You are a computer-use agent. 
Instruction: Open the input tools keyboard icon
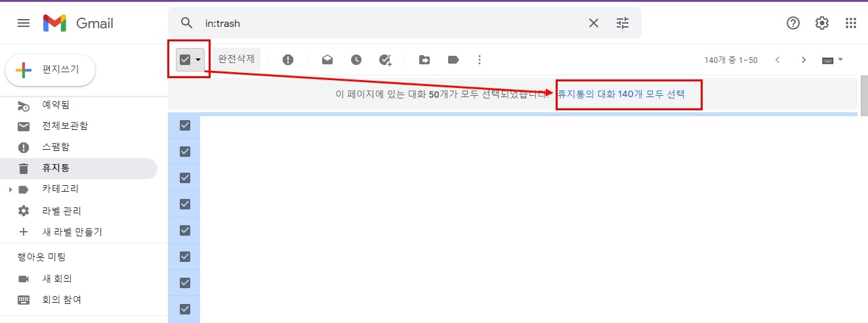tap(828, 60)
